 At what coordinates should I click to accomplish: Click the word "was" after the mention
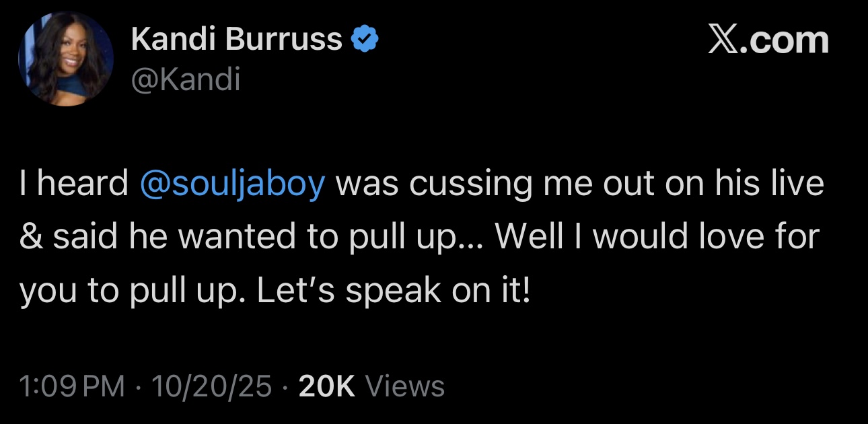click(x=368, y=184)
